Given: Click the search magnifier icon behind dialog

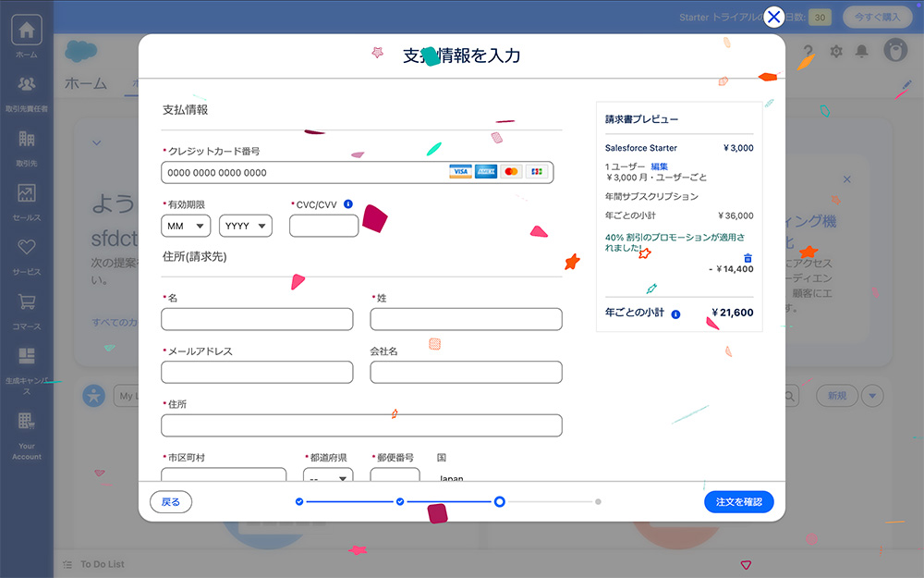Looking at the screenshot, I should (x=790, y=396).
